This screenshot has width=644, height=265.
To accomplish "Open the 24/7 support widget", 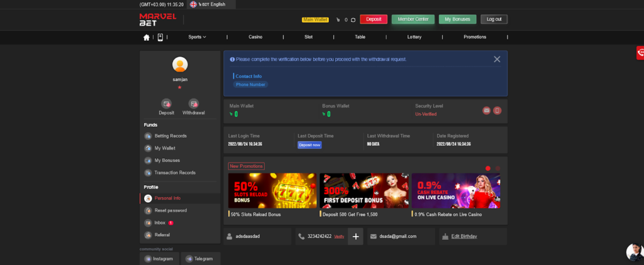I will click(x=640, y=53).
